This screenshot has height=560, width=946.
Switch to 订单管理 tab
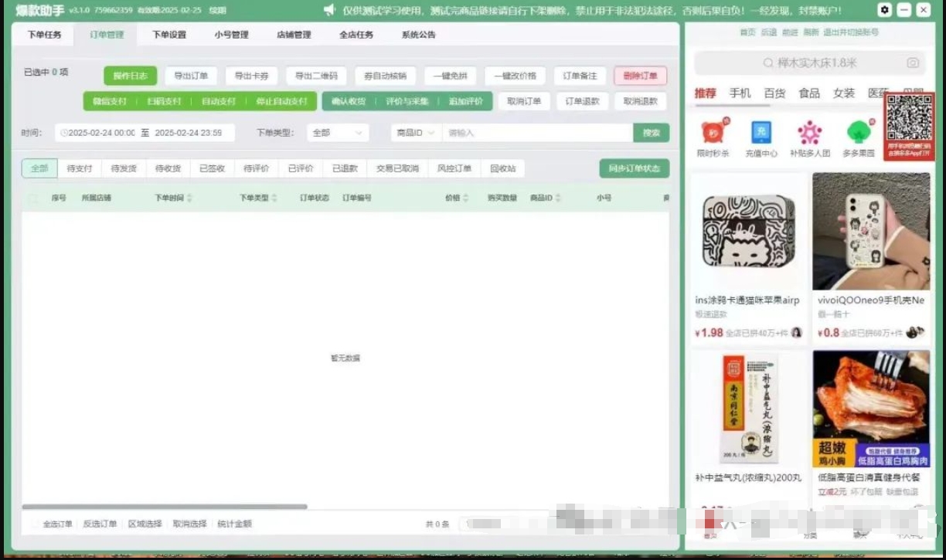tap(107, 35)
